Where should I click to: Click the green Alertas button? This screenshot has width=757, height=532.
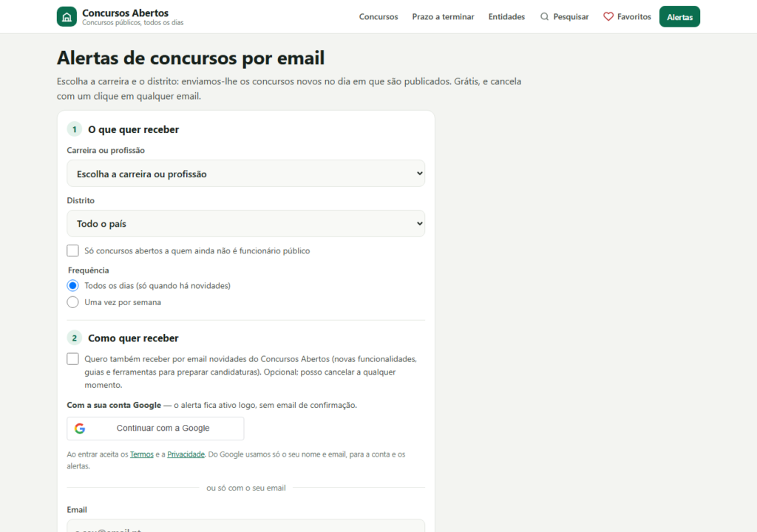(x=679, y=17)
